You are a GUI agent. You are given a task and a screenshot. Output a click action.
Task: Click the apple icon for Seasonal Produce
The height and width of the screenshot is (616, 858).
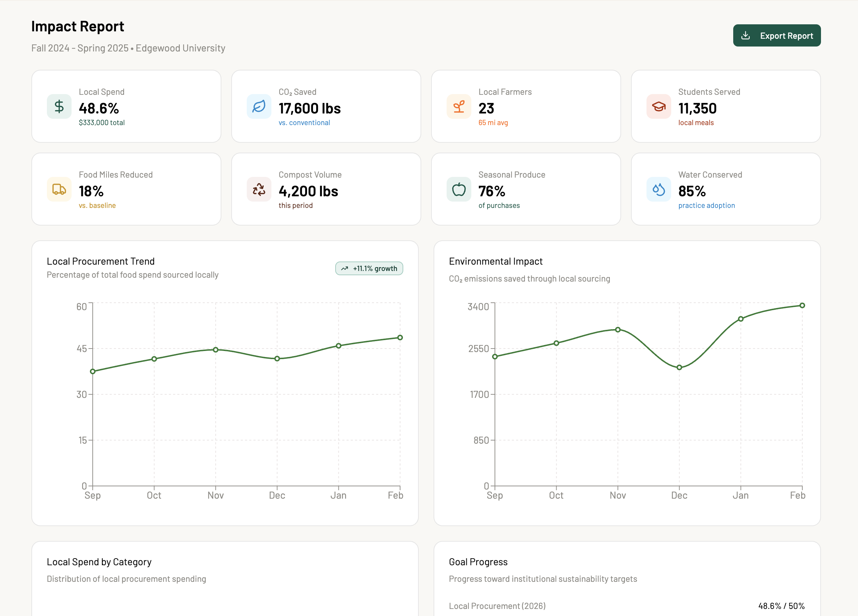pos(459,189)
